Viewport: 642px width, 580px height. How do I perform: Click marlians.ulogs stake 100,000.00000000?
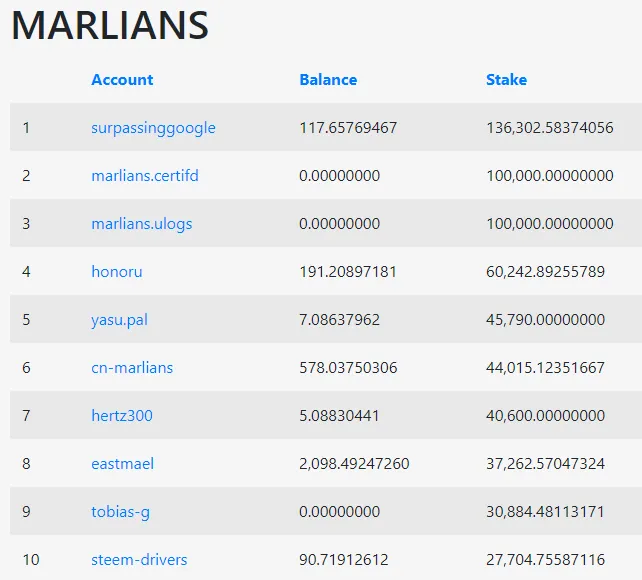[549, 223]
